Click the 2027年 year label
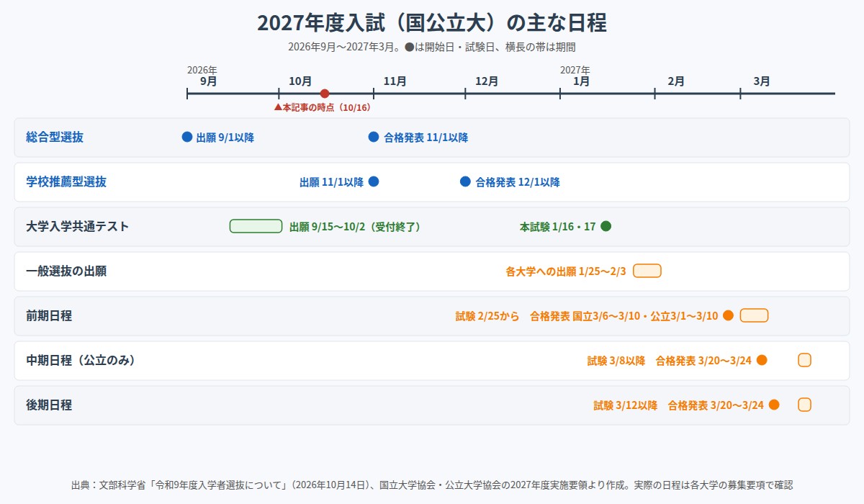864x504 pixels. pos(575,70)
